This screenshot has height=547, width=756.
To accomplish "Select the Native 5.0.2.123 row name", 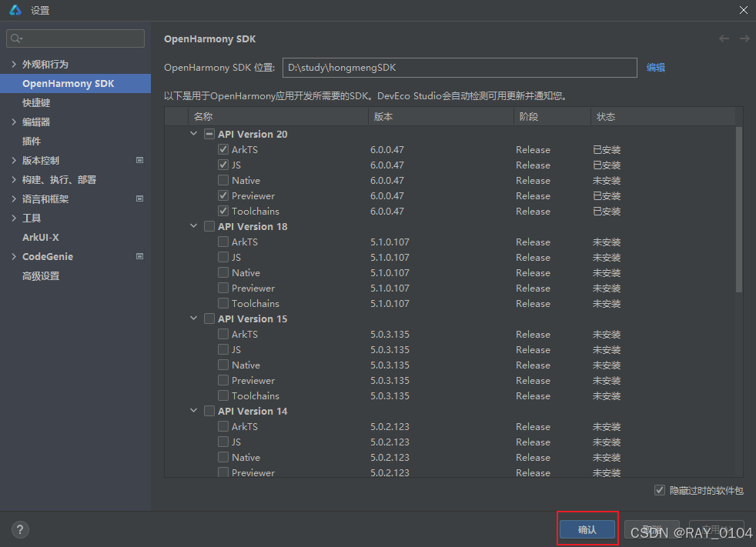I will (246, 457).
